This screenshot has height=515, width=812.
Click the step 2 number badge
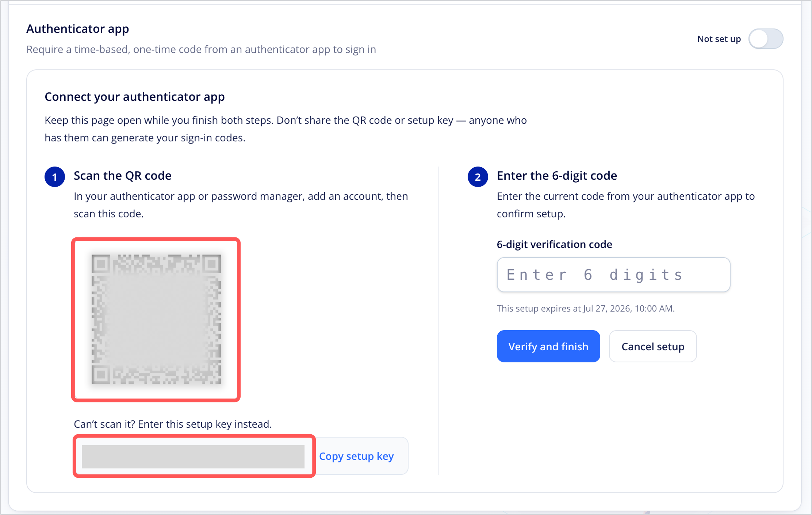478,177
